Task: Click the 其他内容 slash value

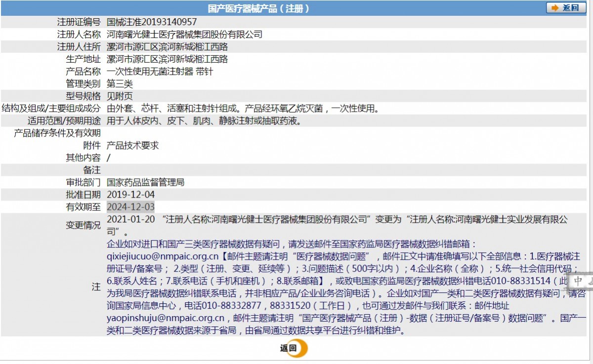Action: coord(108,158)
